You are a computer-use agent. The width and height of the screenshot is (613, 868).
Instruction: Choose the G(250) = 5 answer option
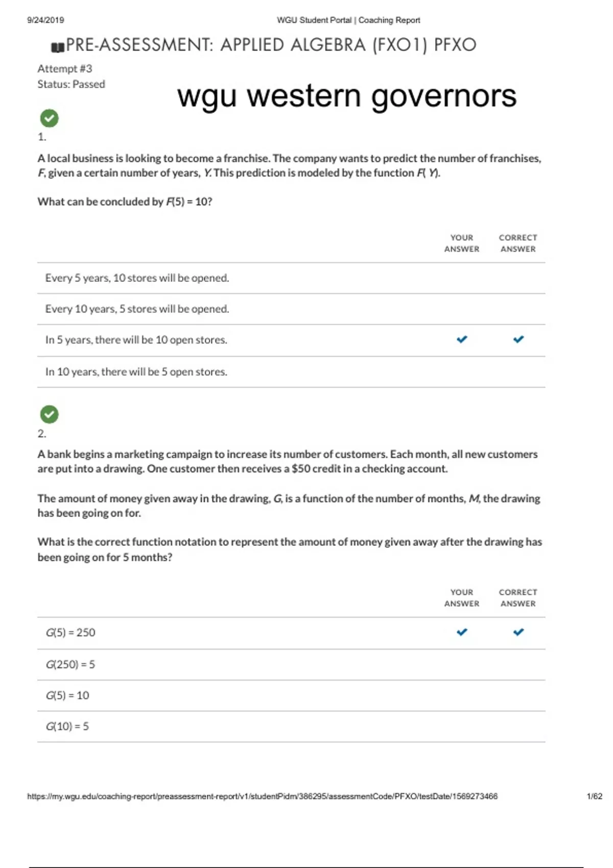pyautogui.click(x=70, y=664)
